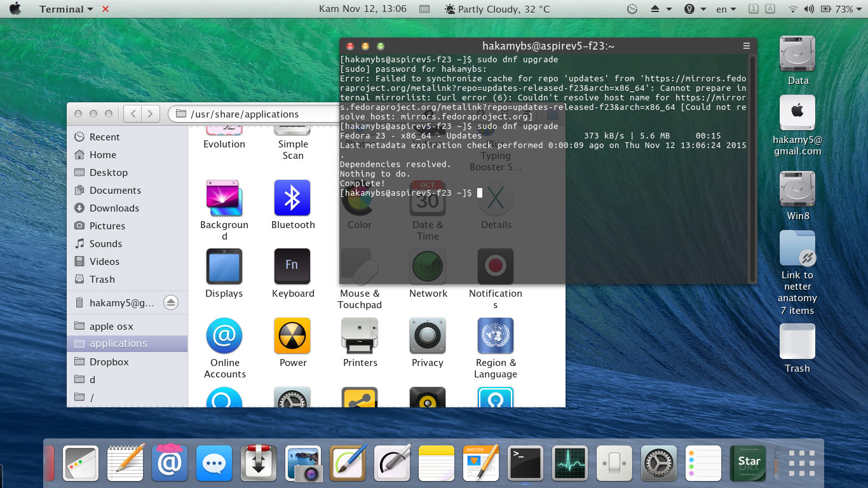Select Documents in file manager sidebar
This screenshot has width=868, height=488.
tap(127, 190)
